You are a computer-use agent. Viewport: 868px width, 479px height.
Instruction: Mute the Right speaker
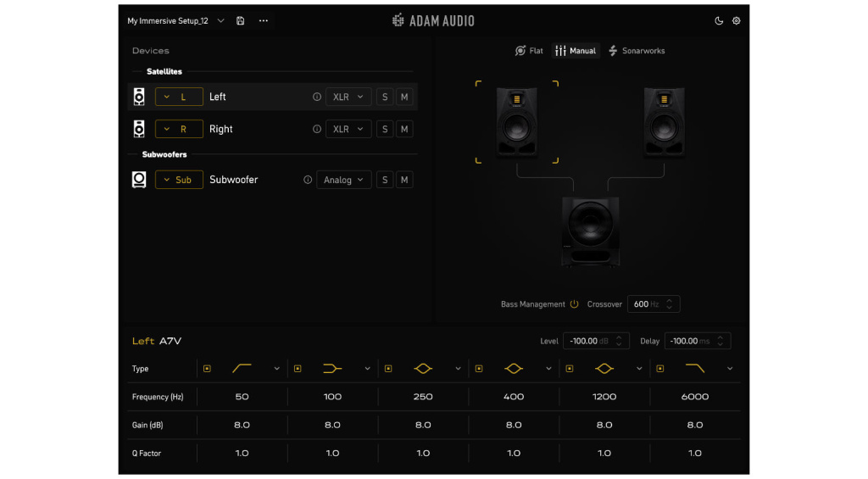point(404,129)
